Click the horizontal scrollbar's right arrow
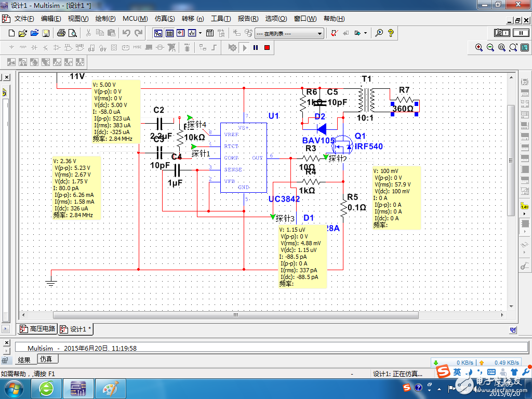This screenshot has height=399, width=532. [x=502, y=315]
